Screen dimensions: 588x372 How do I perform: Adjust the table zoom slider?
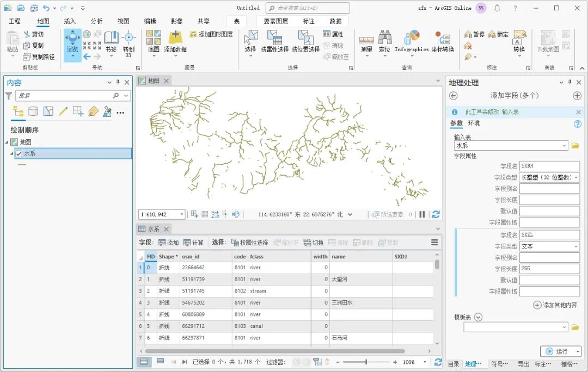click(x=366, y=362)
